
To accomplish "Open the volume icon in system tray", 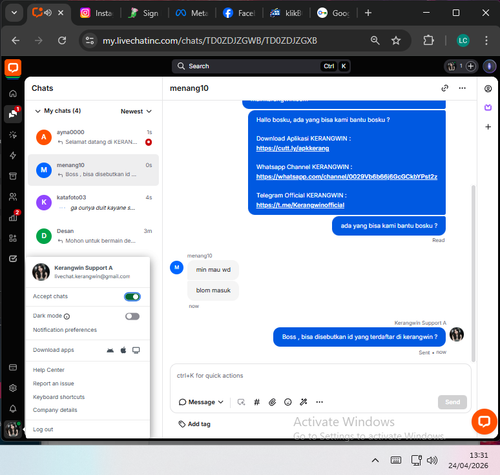I will [432, 460].
